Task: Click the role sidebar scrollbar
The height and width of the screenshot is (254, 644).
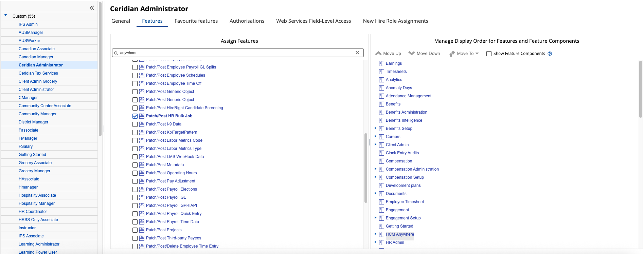Action: (100, 69)
